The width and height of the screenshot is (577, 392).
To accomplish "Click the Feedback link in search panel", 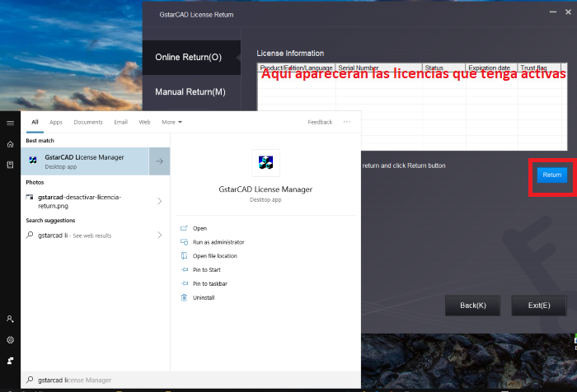I will coord(320,122).
